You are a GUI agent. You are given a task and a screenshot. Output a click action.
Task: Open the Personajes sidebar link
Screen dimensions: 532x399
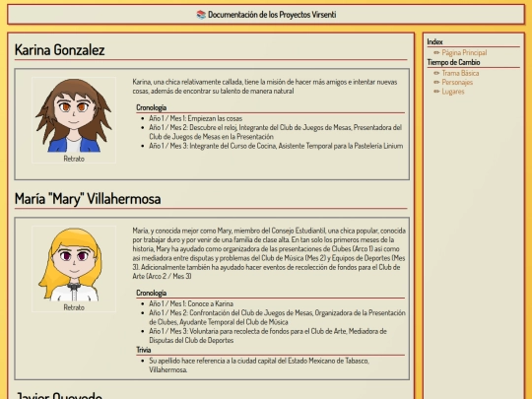coord(457,82)
